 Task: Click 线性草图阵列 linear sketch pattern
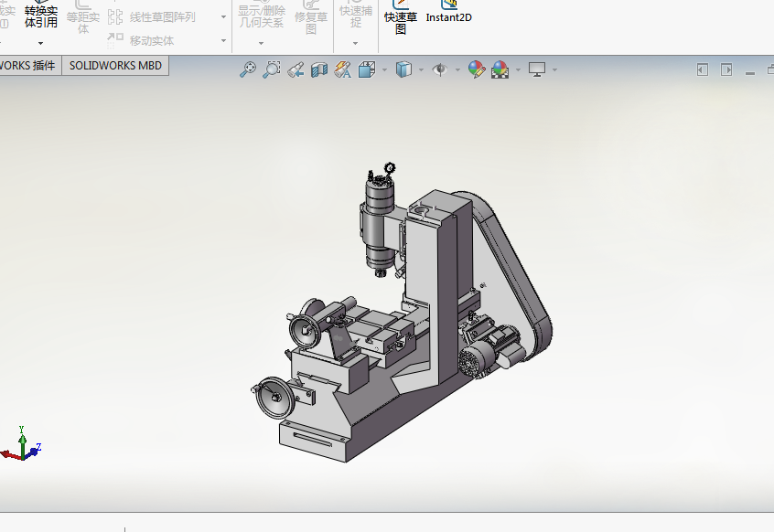[152, 17]
